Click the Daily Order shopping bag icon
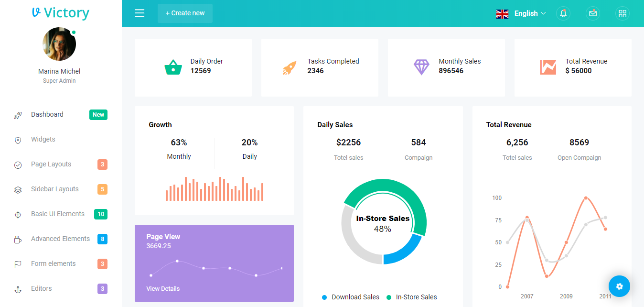Viewport: 644px width, 307px height. 173,66
